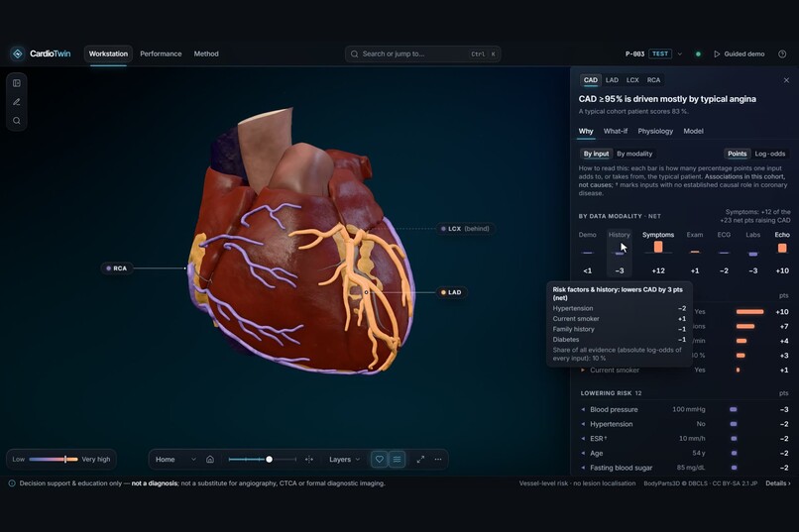This screenshot has width=799, height=532.
Task: Click the LCX (behind) vessel label
Action: tap(465, 229)
